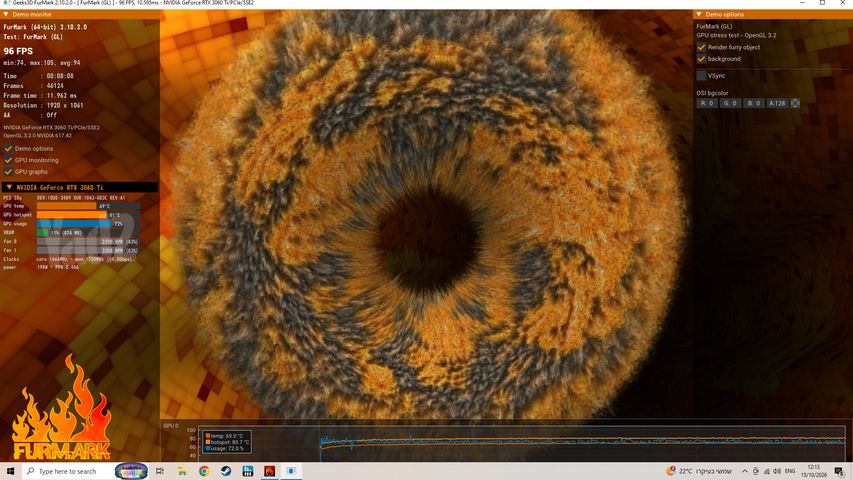Uncheck the background checkbox
This screenshot has height=480, width=853.
pyautogui.click(x=701, y=59)
